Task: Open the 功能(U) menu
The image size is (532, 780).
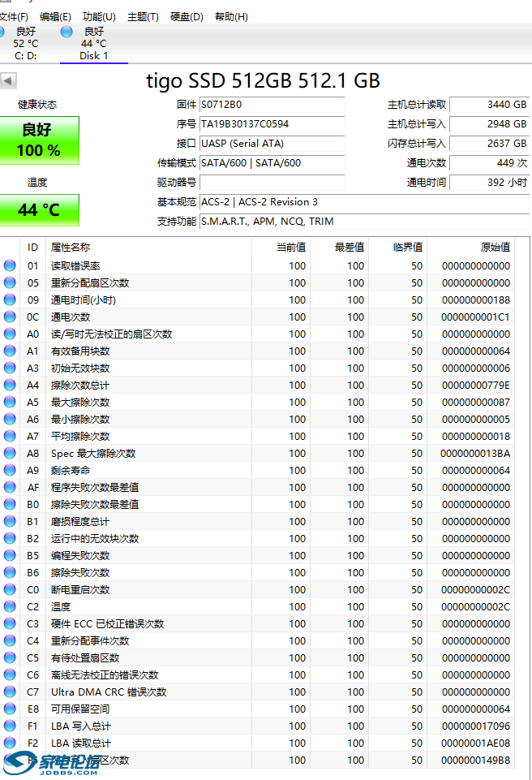Action: [x=99, y=17]
